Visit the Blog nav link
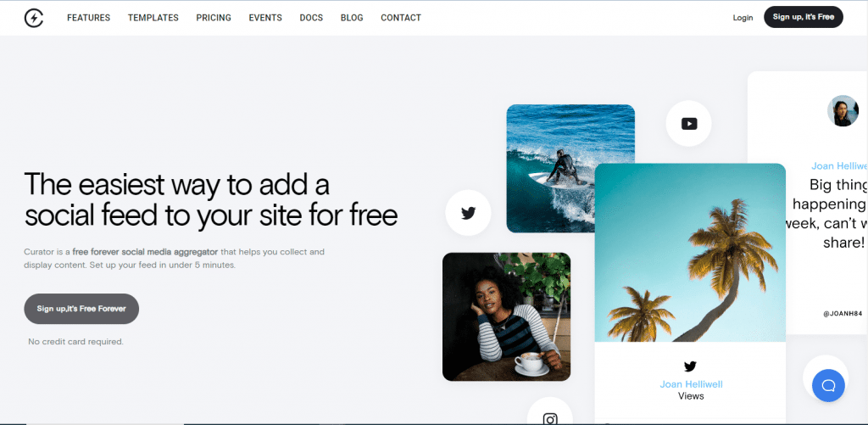The height and width of the screenshot is (425, 868). [x=352, y=18]
